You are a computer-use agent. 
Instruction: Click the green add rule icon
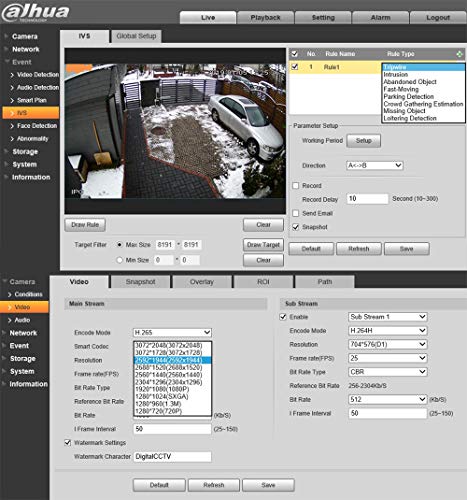coord(459,54)
